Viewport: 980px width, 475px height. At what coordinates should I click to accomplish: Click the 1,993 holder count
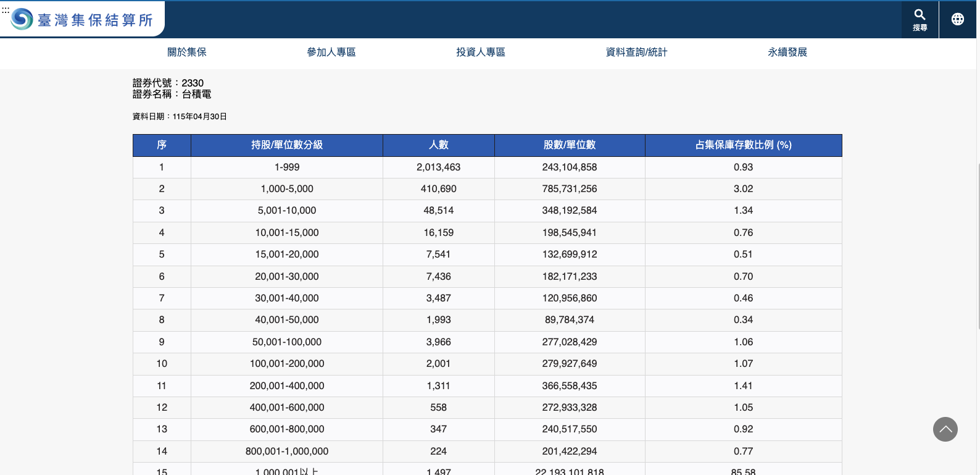(439, 320)
